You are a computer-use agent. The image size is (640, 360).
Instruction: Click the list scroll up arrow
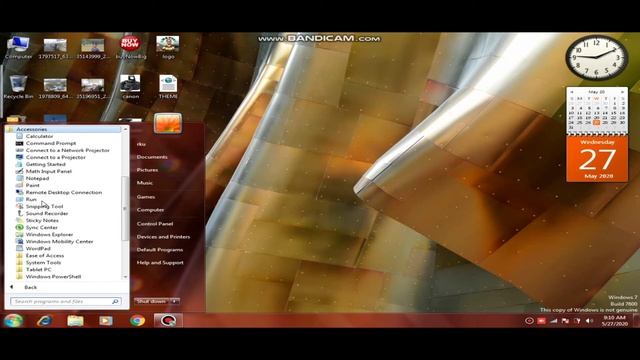point(125,129)
